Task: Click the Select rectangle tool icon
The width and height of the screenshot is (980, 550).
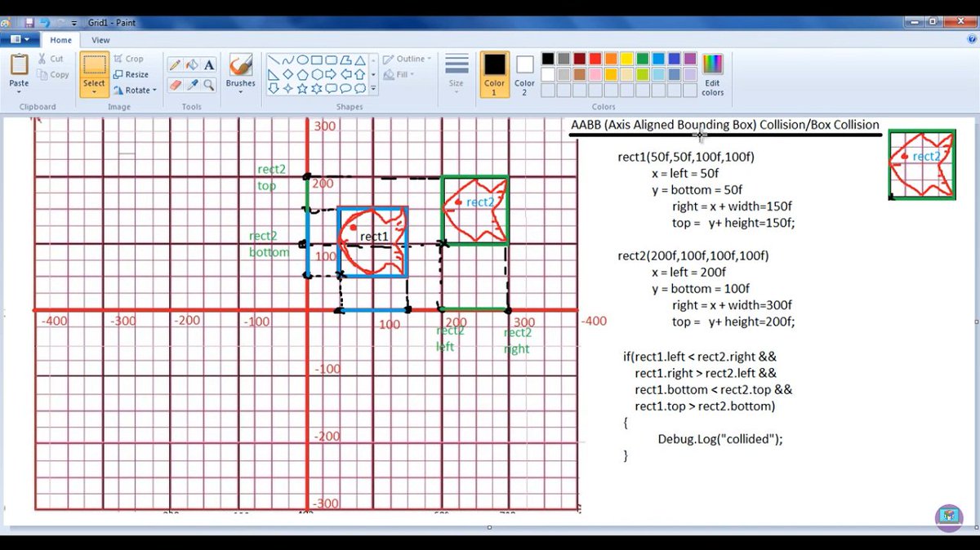Action: tap(94, 65)
